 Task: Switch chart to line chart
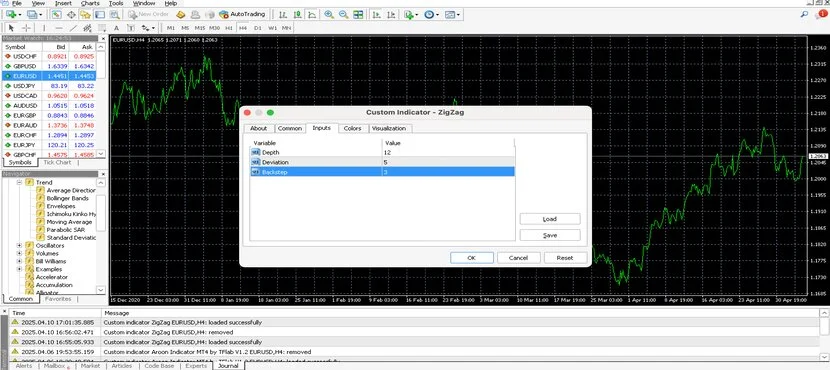pyautogui.click(x=312, y=14)
